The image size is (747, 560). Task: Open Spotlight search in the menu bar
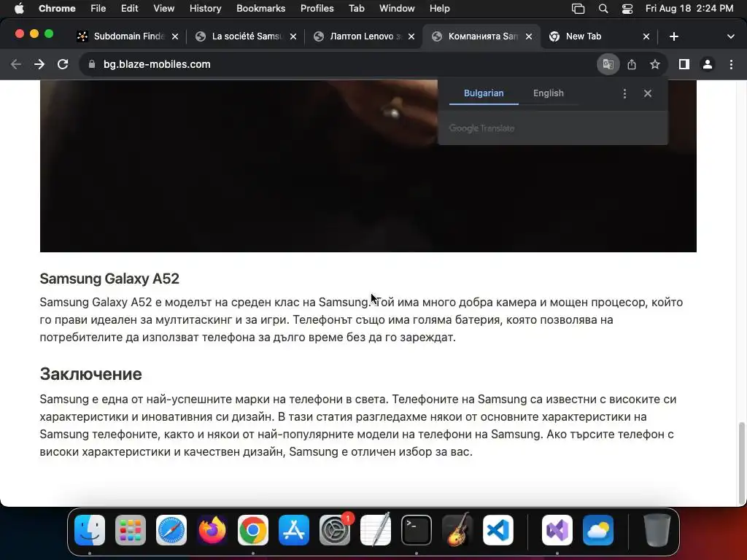pos(603,9)
